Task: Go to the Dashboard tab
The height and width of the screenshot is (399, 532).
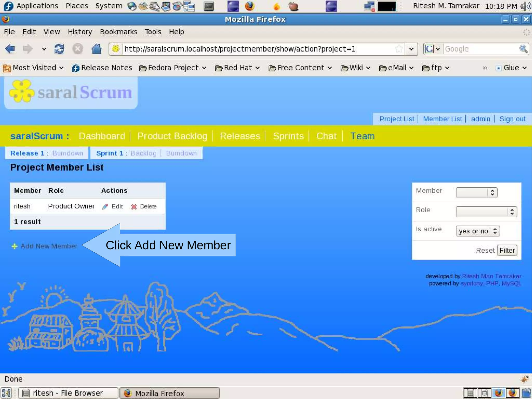Action: [102, 136]
